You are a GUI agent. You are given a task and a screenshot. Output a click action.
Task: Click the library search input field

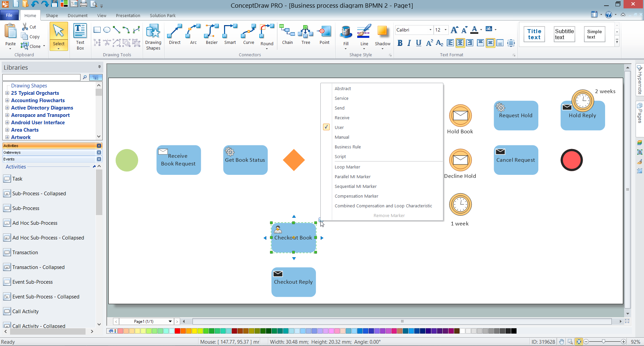tap(42, 77)
